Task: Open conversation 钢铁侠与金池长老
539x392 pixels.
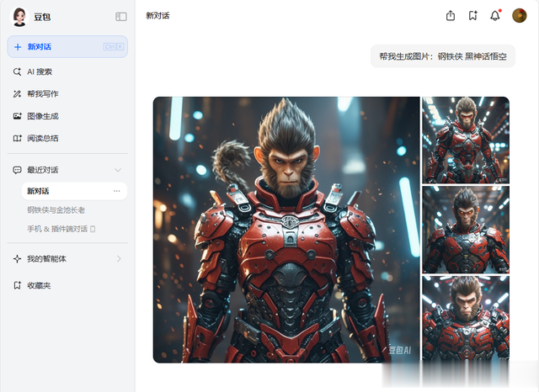Action: point(56,210)
